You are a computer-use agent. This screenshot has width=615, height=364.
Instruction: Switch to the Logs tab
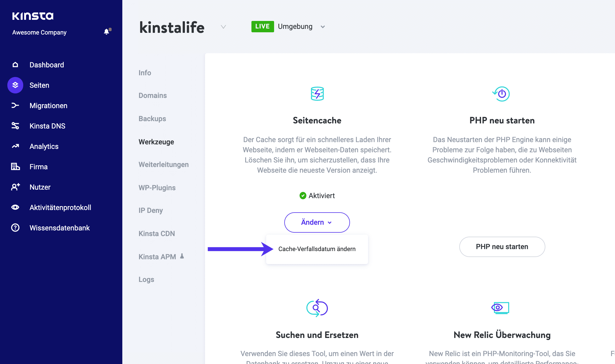pos(146,279)
